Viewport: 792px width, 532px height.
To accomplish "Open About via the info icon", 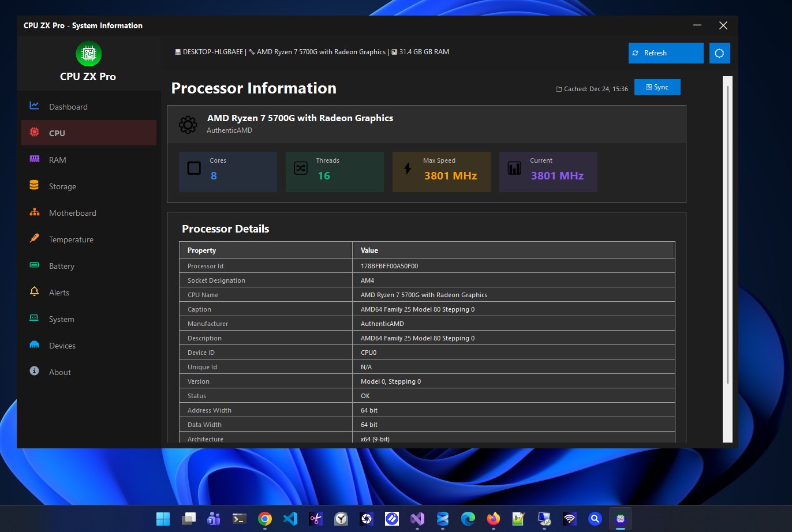I will 35,372.
